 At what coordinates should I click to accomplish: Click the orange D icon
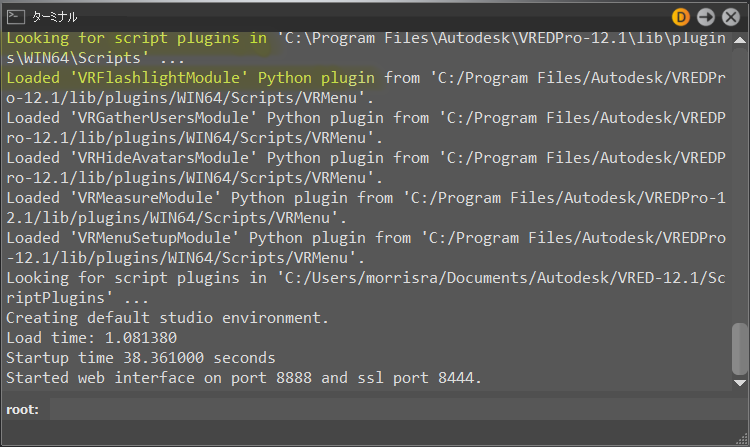pos(681,17)
